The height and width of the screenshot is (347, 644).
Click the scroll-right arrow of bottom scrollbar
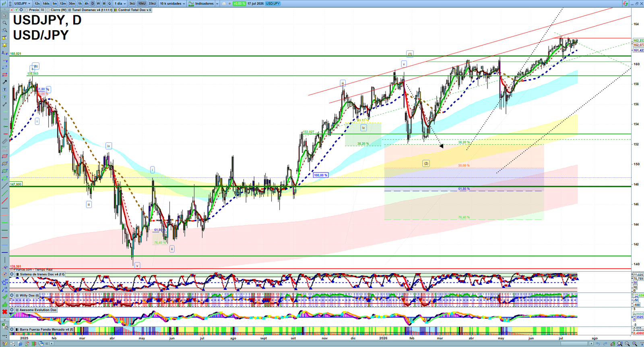[591, 343]
